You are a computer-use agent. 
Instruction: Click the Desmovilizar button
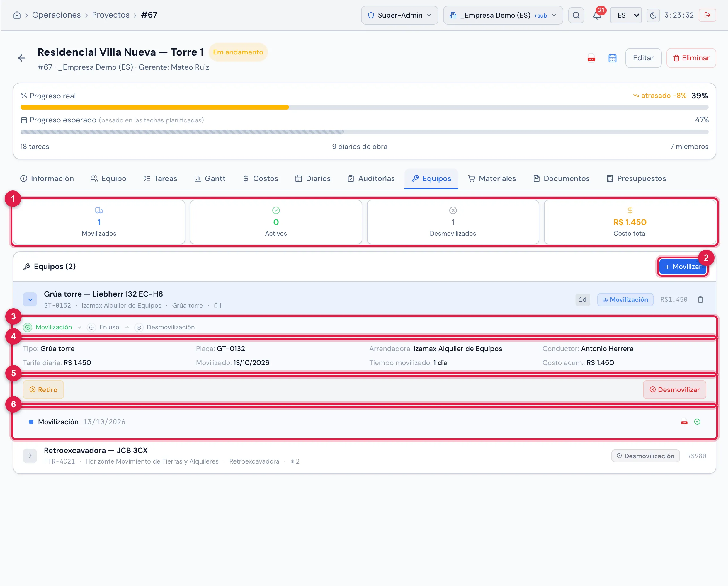click(x=674, y=389)
